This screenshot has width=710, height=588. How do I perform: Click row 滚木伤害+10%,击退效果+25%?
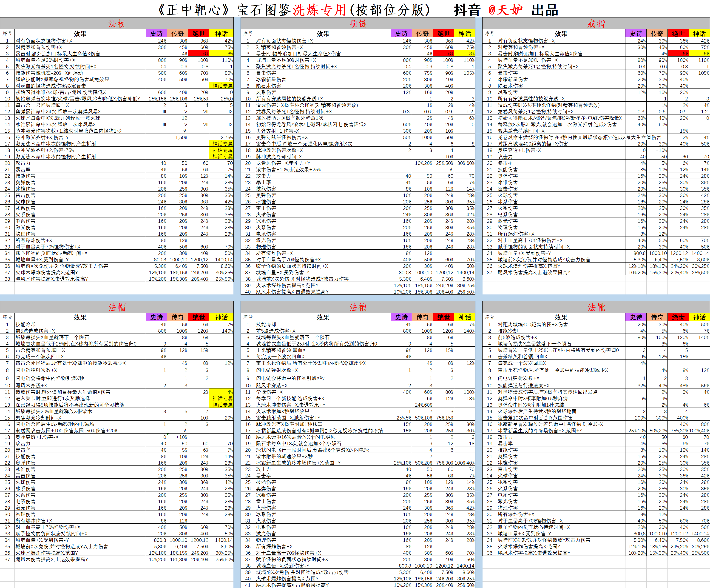358,169
